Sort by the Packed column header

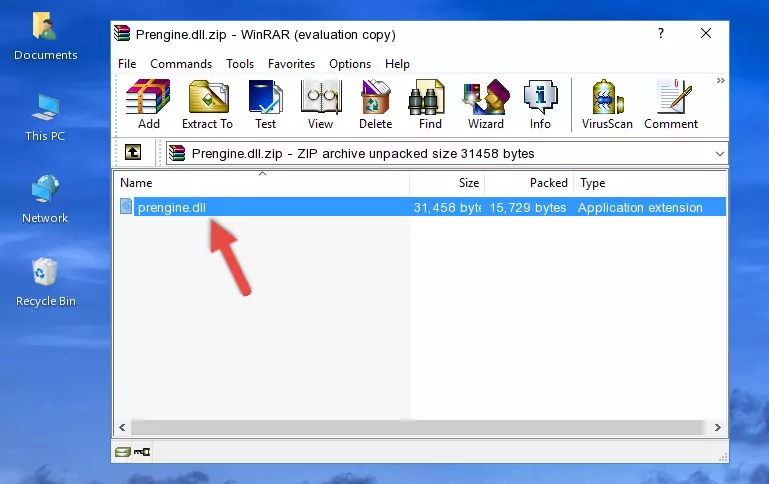[529, 183]
